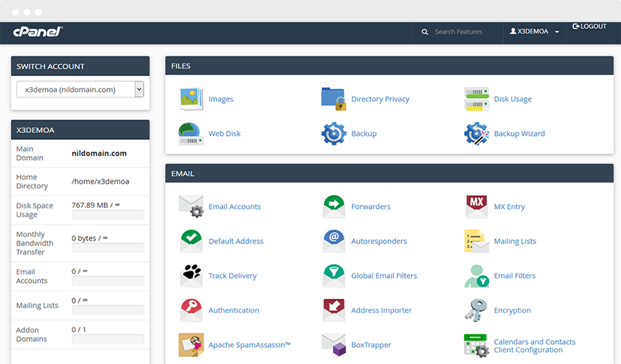Open the Disk Usage icon
The height and width of the screenshot is (364, 621).
tap(476, 99)
